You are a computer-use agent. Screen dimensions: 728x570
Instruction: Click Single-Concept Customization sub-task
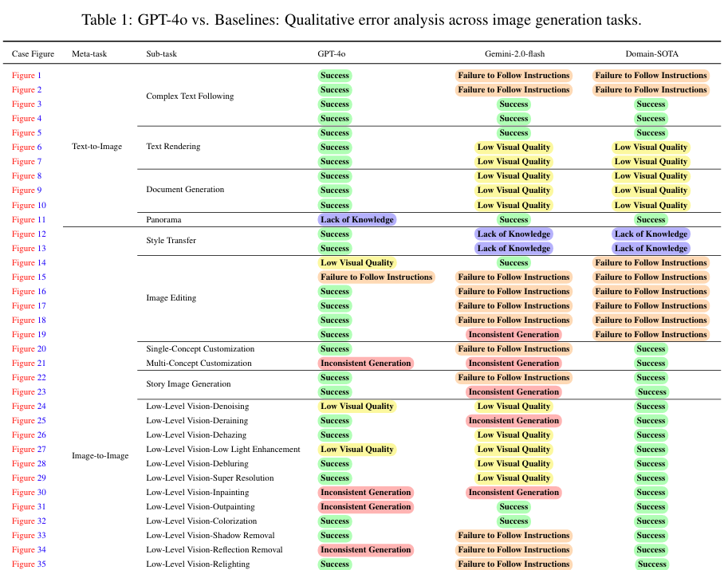(x=201, y=349)
